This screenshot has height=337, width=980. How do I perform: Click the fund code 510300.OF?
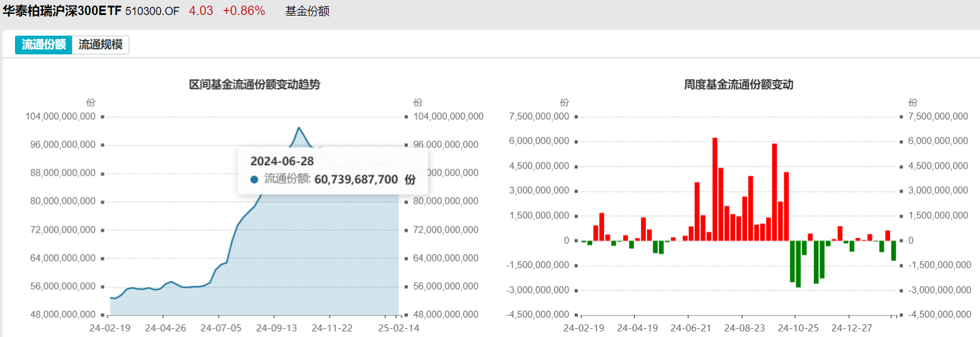pos(152,11)
